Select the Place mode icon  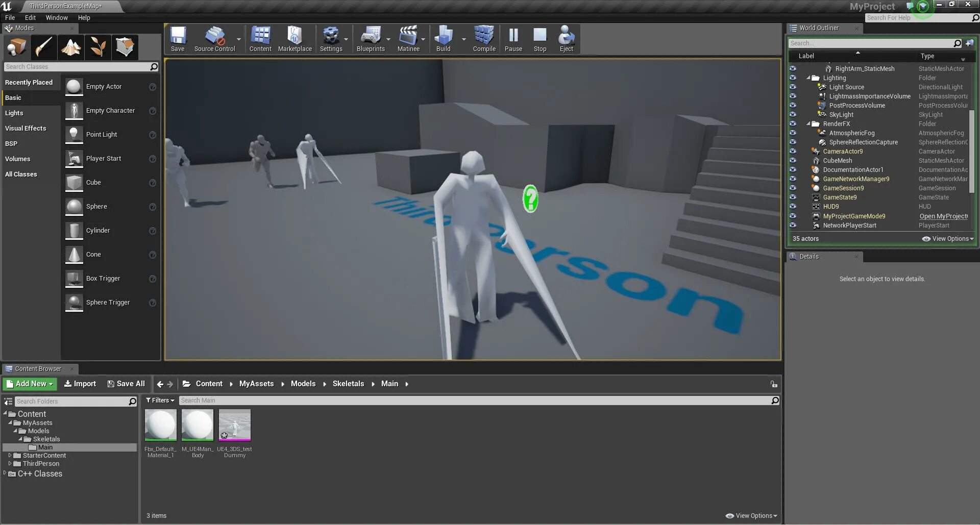[x=16, y=47]
